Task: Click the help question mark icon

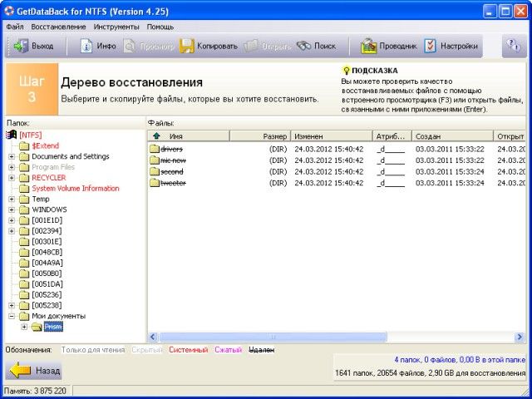Action: pos(513,46)
